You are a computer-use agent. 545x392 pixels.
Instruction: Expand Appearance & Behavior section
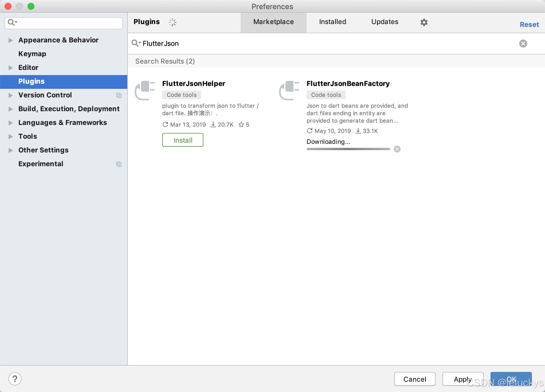(11, 40)
